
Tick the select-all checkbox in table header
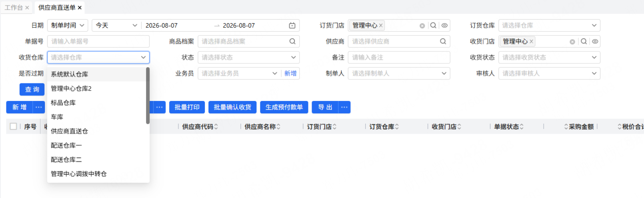pyautogui.click(x=13, y=127)
